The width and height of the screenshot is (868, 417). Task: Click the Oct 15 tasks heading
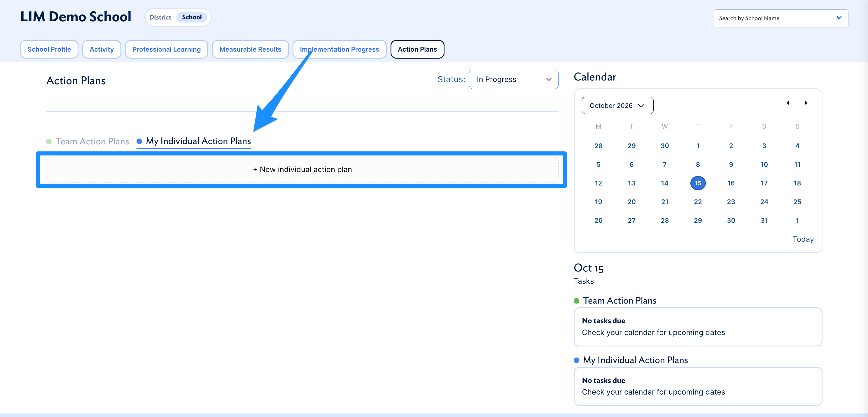point(589,268)
